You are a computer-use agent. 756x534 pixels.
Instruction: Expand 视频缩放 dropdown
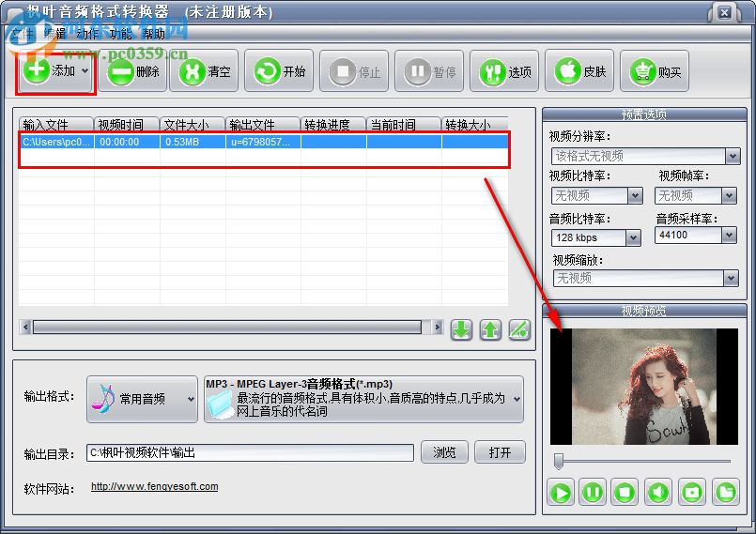point(731,278)
